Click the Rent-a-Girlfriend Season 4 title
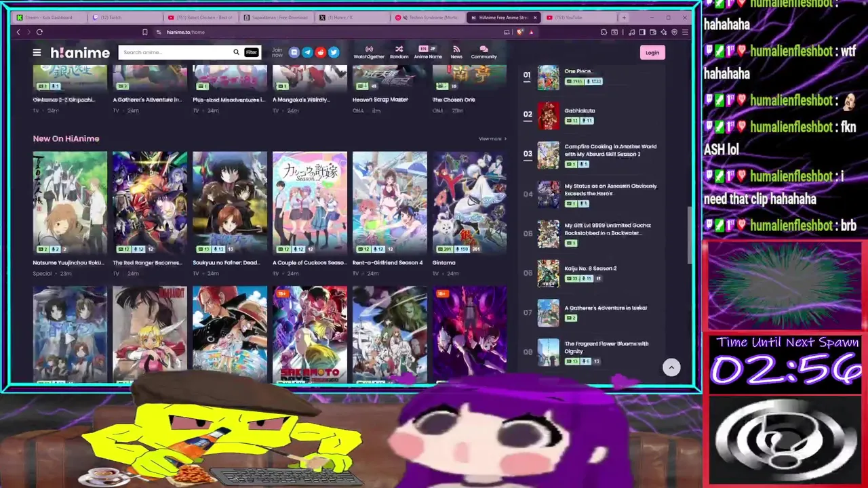The width and height of the screenshot is (868, 488). pyautogui.click(x=387, y=262)
